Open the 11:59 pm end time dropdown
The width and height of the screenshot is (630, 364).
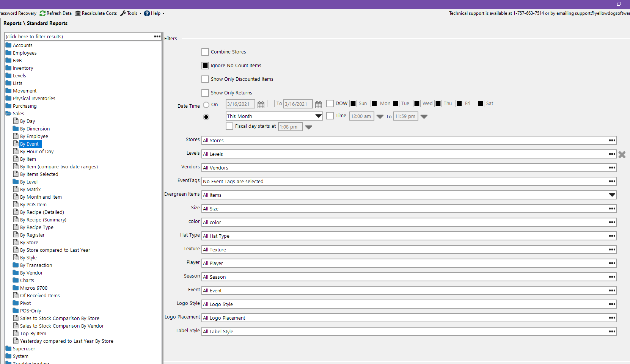(424, 117)
